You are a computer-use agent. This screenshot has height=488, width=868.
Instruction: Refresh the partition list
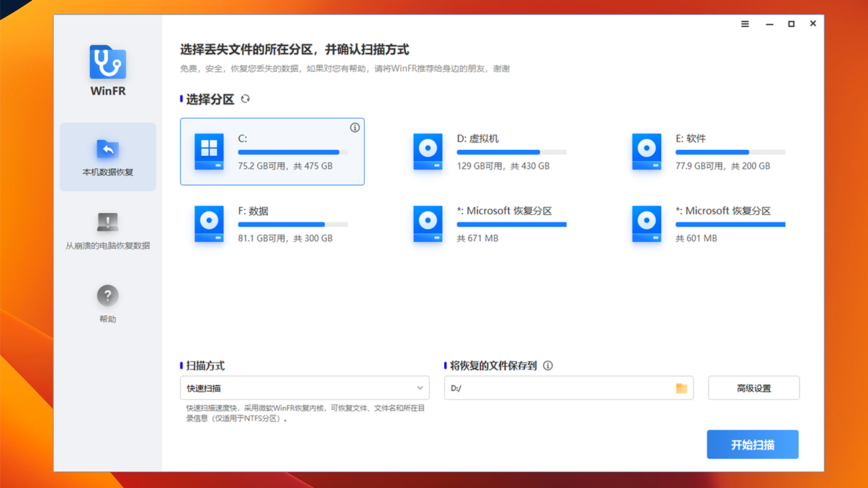pos(245,99)
